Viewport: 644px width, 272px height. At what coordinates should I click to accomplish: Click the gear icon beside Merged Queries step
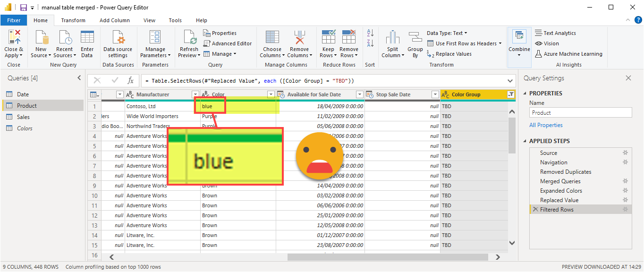pos(625,181)
